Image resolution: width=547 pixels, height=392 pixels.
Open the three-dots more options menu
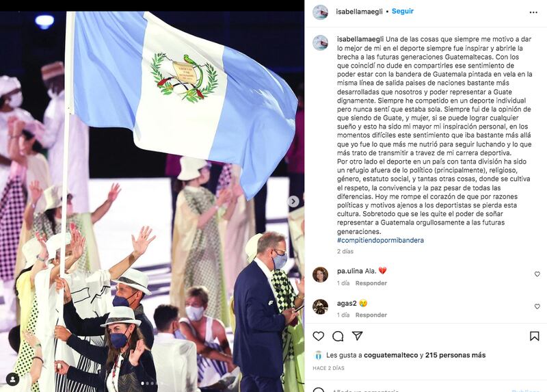(x=533, y=12)
